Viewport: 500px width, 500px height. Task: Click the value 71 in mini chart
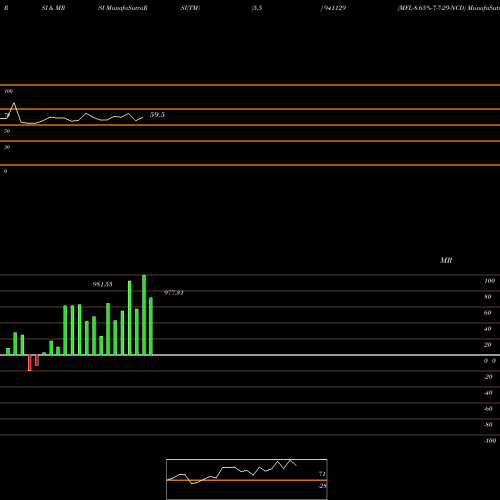(322, 474)
